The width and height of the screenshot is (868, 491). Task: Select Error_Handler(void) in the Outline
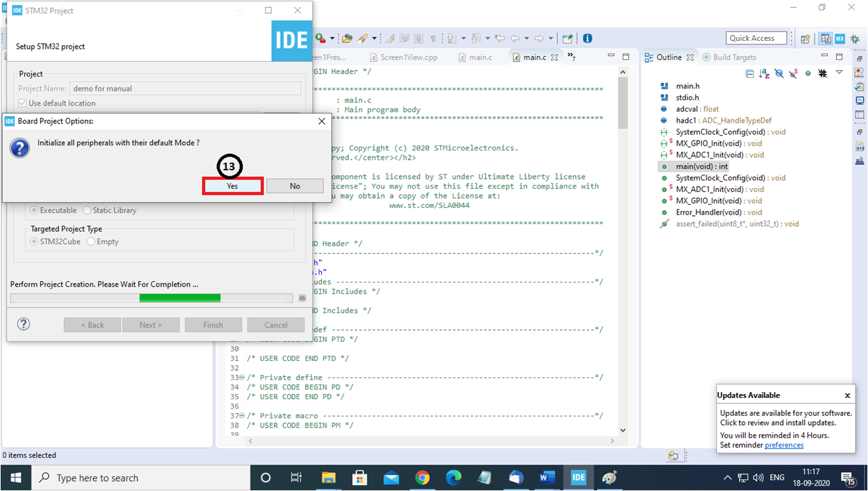pyautogui.click(x=719, y=213)
